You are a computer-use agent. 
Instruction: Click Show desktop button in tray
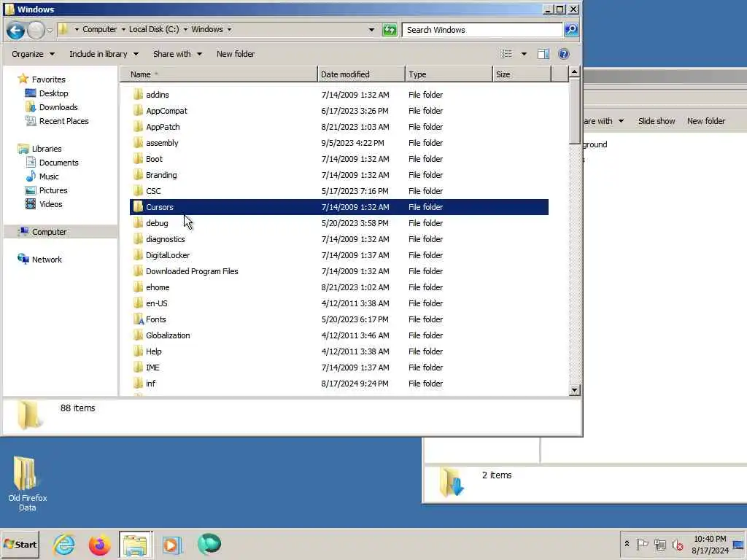pos(739,544)
